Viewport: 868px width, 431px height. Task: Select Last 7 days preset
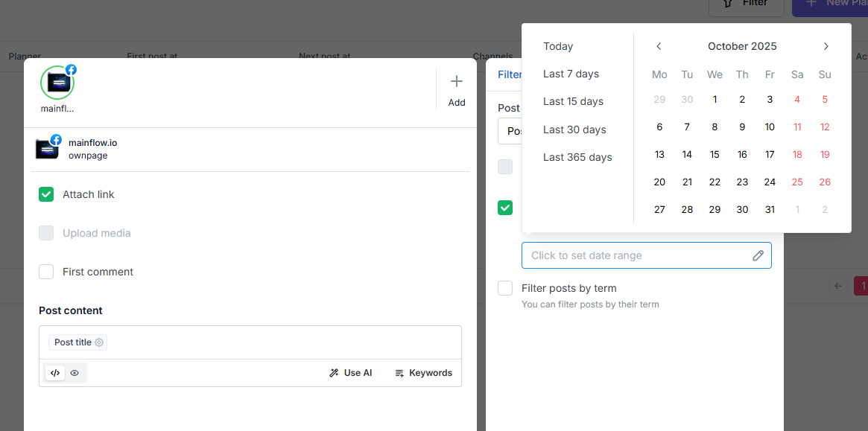pos(571,74)
